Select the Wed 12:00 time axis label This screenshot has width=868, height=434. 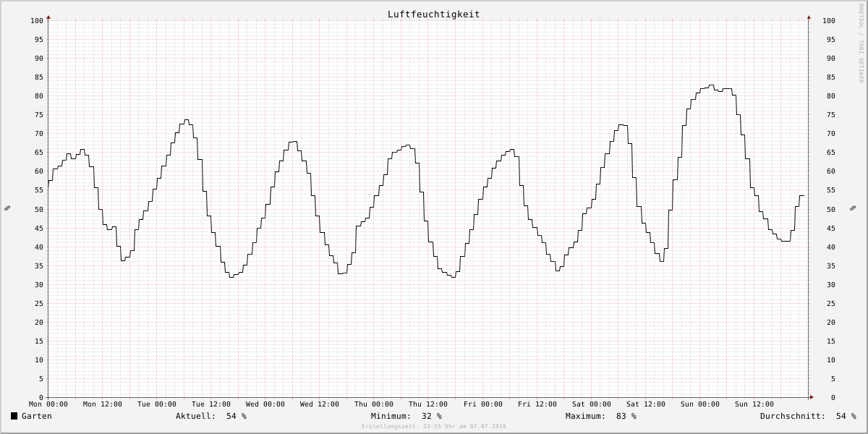point(320,404)
